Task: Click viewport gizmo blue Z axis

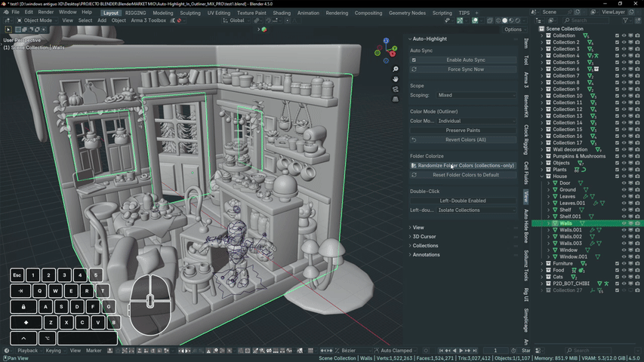Action: click(x=386, y=41)
